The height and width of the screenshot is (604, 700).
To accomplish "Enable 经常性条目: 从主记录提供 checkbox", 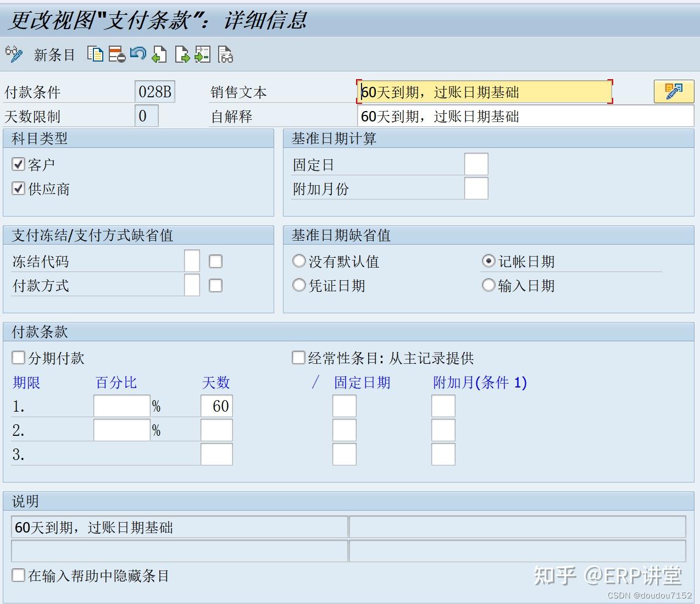I will coord(298,358).
